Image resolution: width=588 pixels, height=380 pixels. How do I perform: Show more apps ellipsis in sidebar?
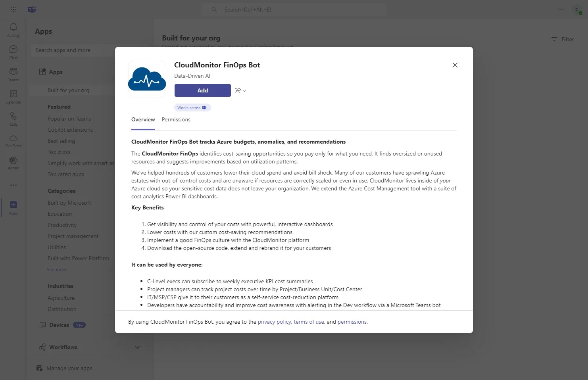[x=13, y=185]
